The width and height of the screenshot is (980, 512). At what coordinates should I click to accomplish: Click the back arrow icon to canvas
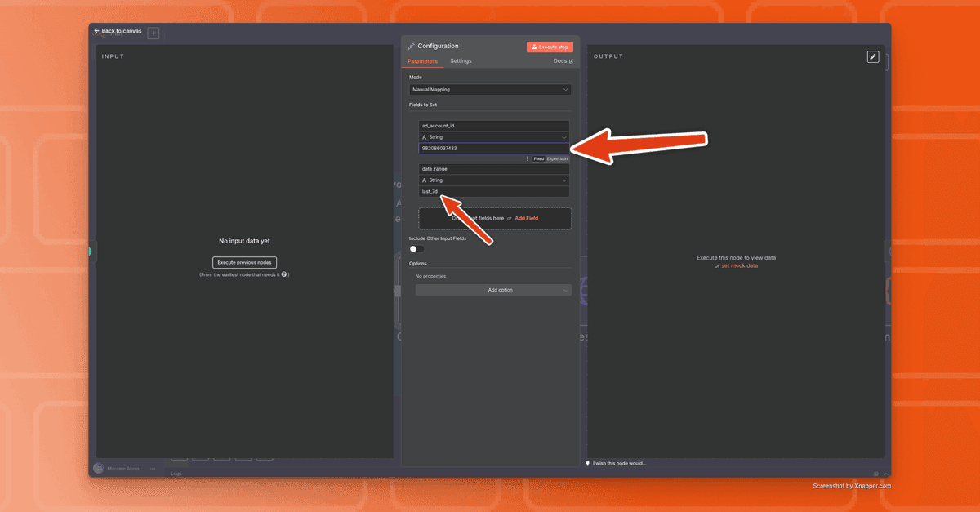(x=96, y=31)
